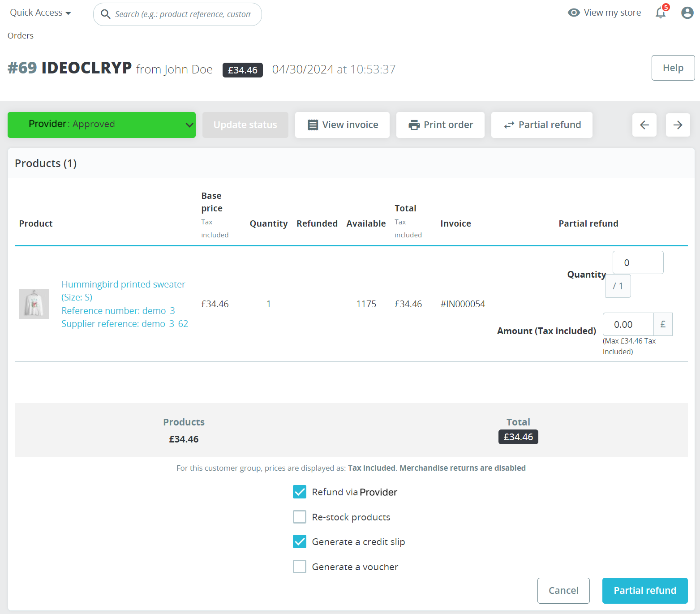The image size is (700, 614).
Task: Click the sweater product thumbnail
Action: (34, 304)
